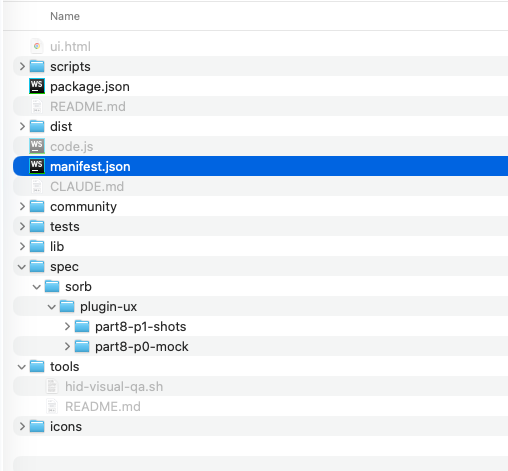508x471 pixels.
Task: Select the part8-p1-shots folder name
Action: (141, 327)
